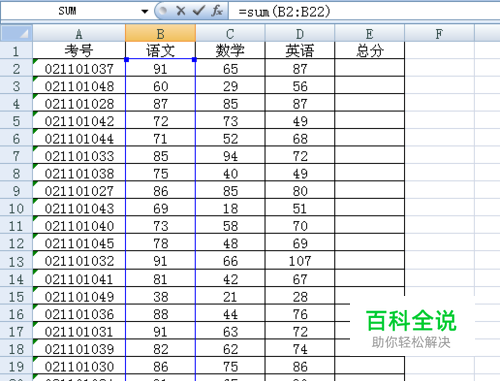Select cell with exam number 021101039
Image resolution: width=500 pixels, height=381 pixels.
[79, 349]
